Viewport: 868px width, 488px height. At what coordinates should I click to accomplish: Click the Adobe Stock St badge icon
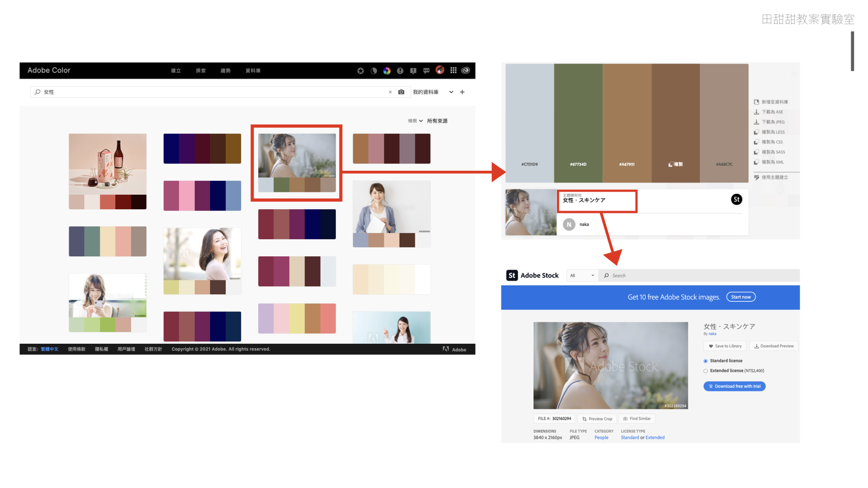pos(736,199)
